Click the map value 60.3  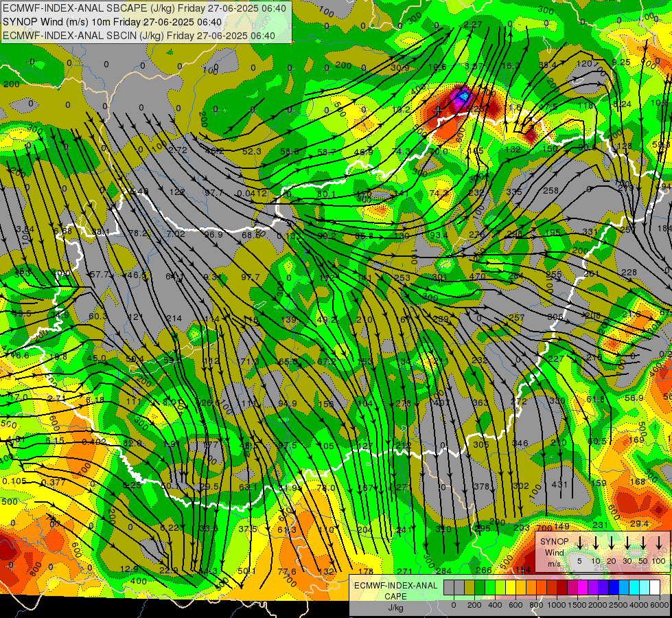97,316
